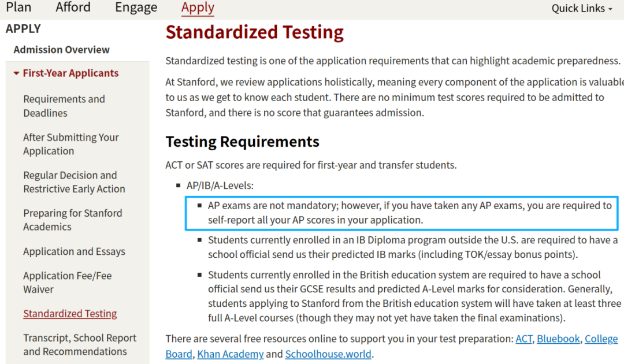624x364 pixels.
Task: Open After Submitting Your Application
Action: coord(70,144)
